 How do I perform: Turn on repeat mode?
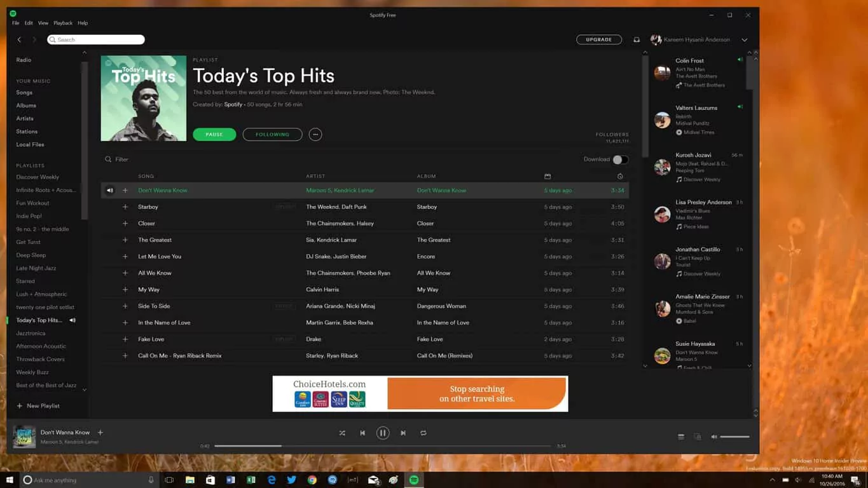click(424, 433)
